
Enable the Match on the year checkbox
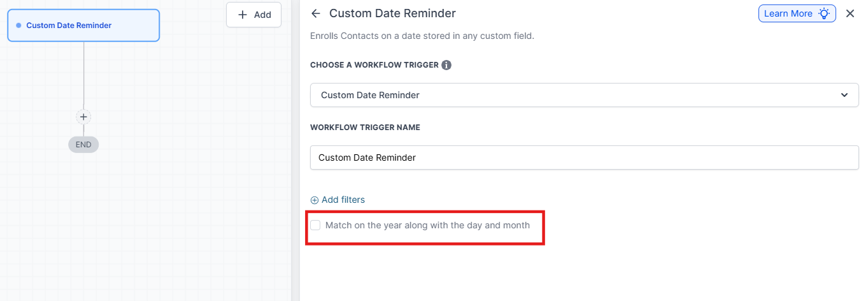click(315, 225)
